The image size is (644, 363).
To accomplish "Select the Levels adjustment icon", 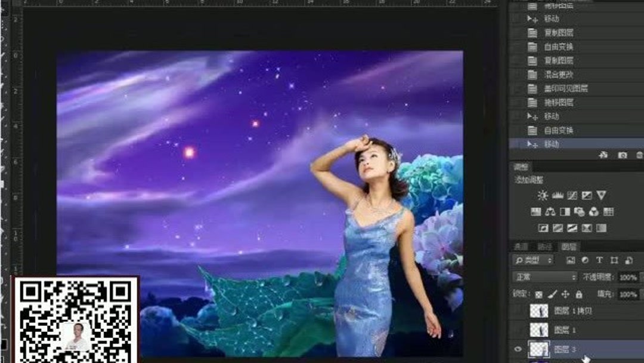I will (558, 196).
